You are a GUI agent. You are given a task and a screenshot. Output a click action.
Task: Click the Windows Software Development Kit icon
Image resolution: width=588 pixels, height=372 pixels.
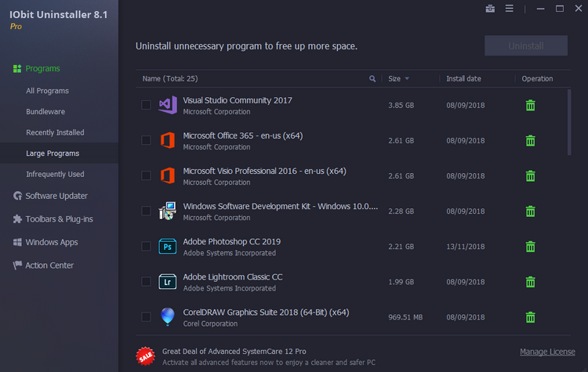tap(167, 211)
